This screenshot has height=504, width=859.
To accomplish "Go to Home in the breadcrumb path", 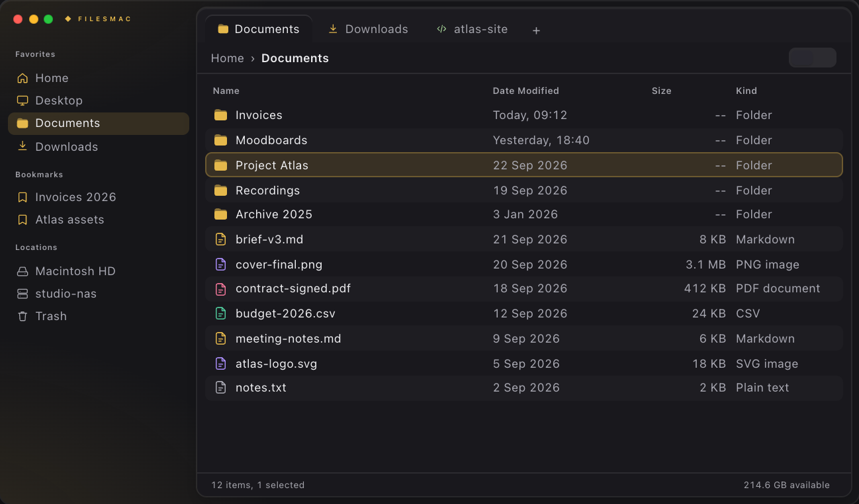I will 228,58.
